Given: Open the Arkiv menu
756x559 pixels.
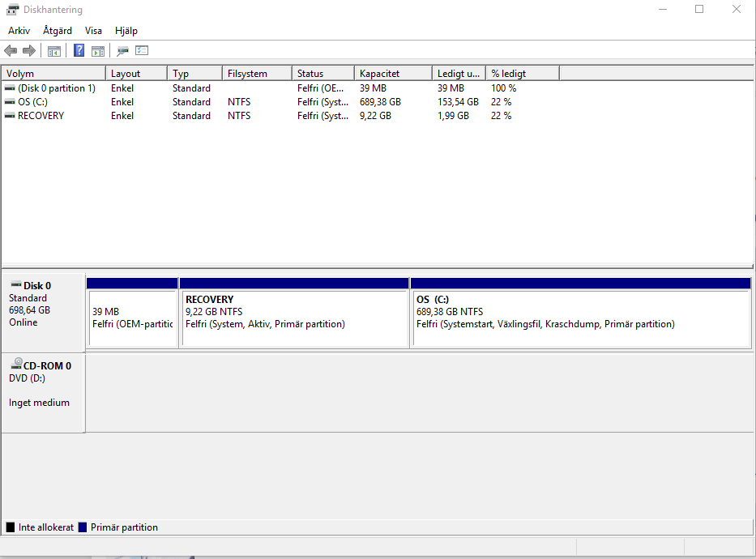Looking at the screenshot, I should click(x=19, y=30).
